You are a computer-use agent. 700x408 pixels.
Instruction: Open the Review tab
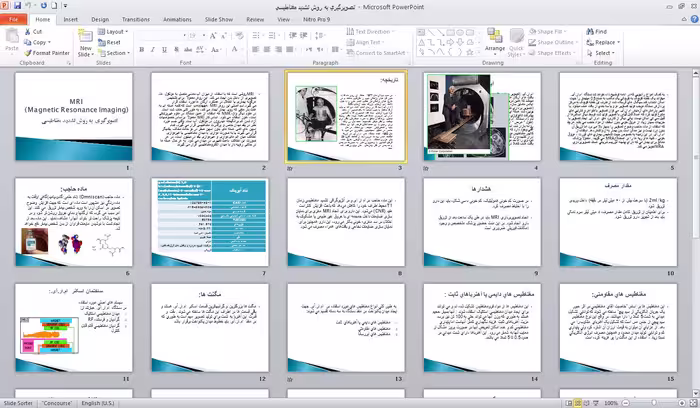click(x=255, y=20)
